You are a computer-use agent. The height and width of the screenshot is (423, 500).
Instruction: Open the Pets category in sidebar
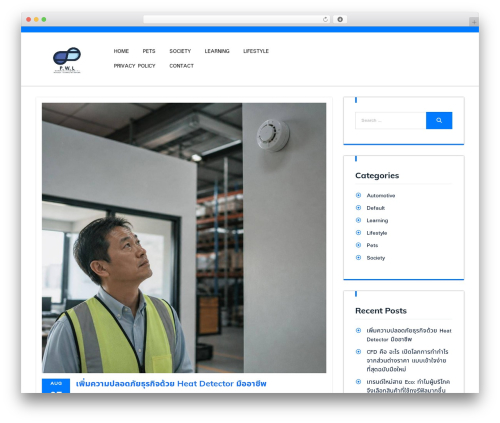pos(372,245)
